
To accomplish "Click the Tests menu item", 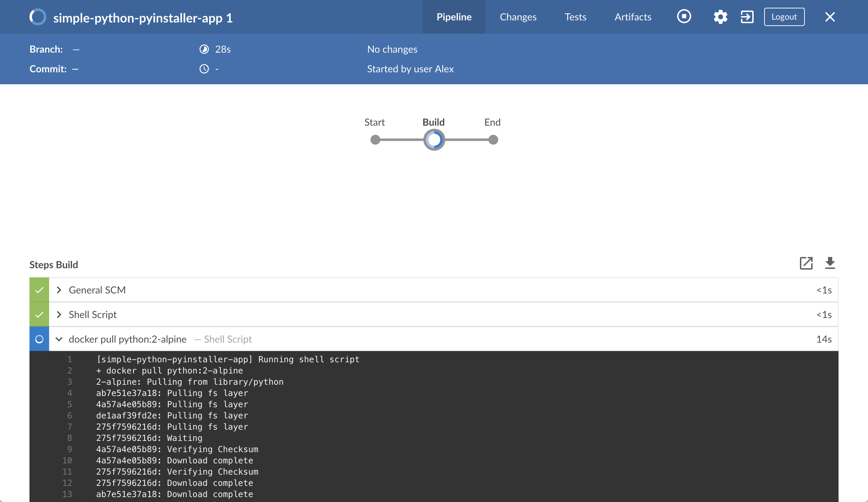I will (575, 16).
